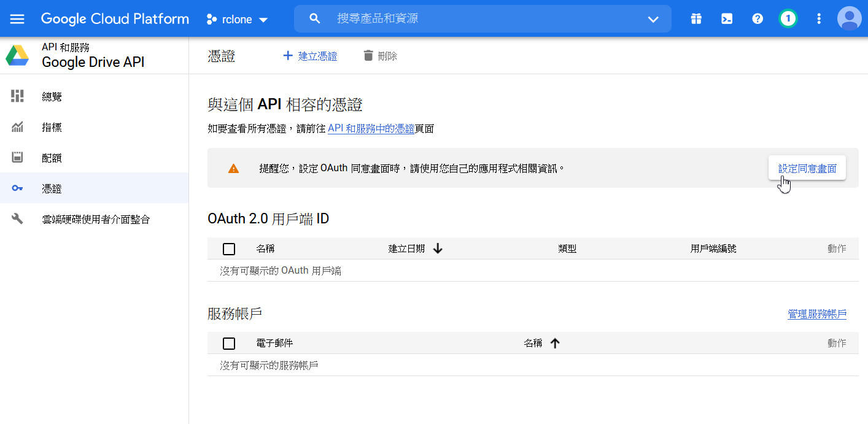This screenshot has width=868, height=424.
Task: Open 配額 in the sidebar
Action: (x=52, y=158)
